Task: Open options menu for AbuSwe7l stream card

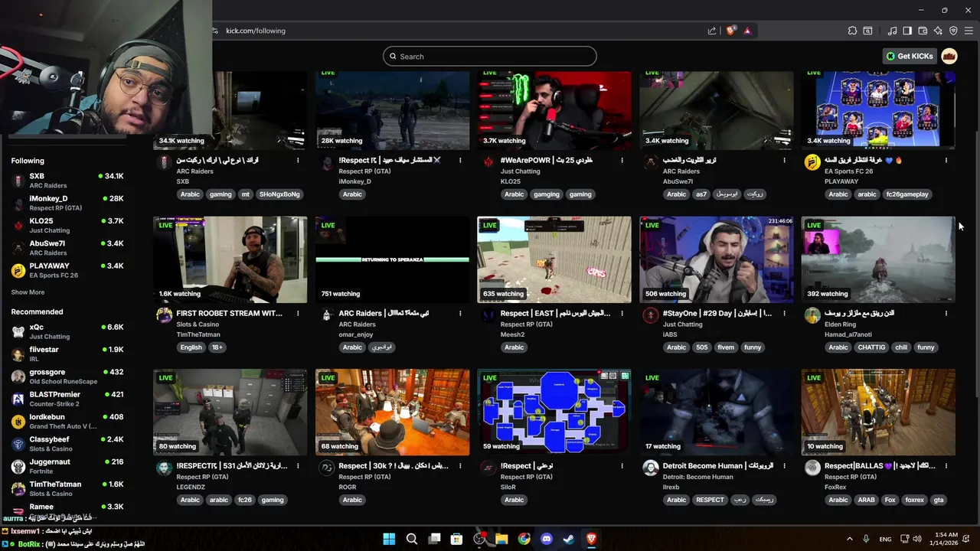Action: point(784,161)
